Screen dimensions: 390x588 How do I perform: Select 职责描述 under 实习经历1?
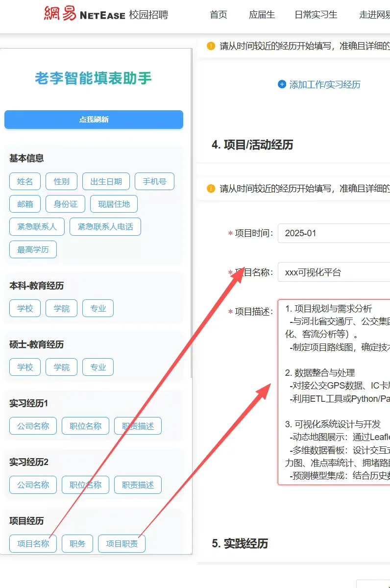[138, 426]
